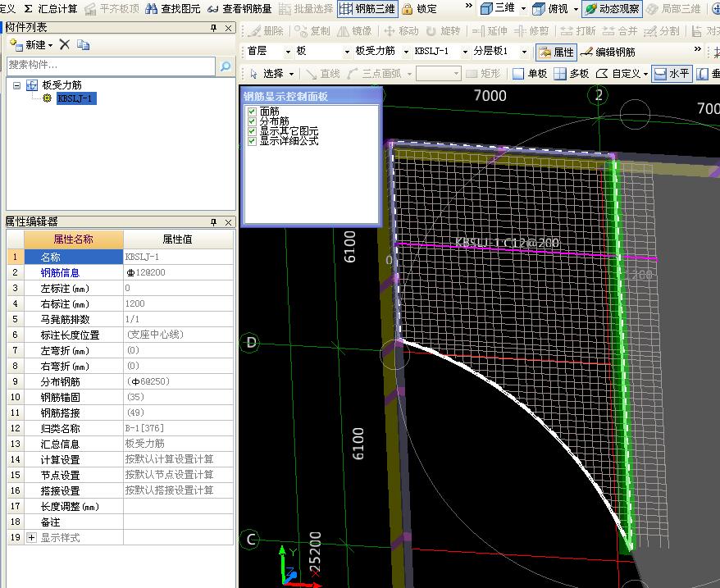Pin the 构件列表 panel

point(213,28)
